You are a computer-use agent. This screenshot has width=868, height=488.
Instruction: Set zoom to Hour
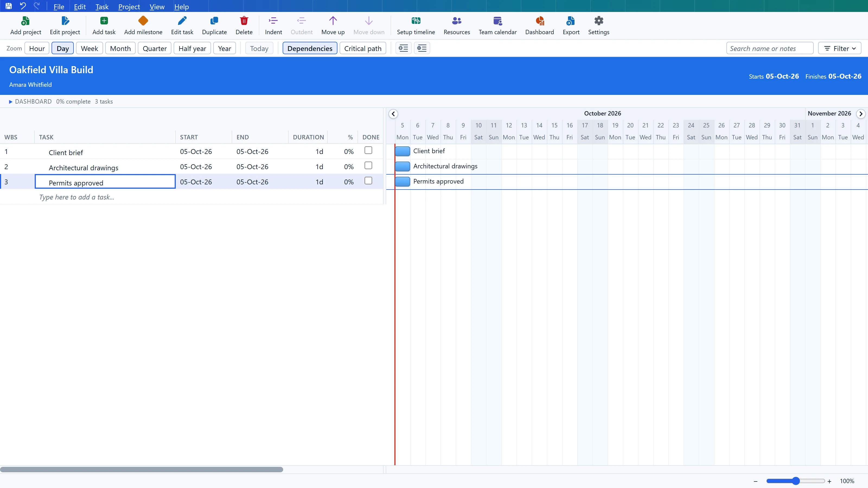coord(37,48)
